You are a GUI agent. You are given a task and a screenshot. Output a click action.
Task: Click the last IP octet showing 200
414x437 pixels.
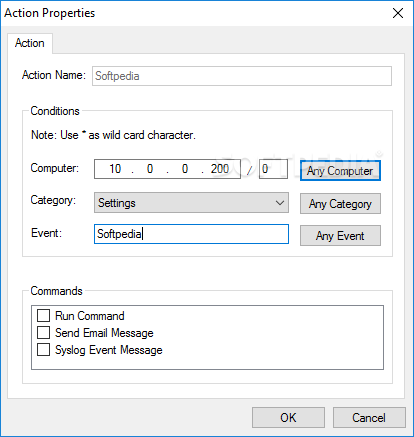click(220, 169)
